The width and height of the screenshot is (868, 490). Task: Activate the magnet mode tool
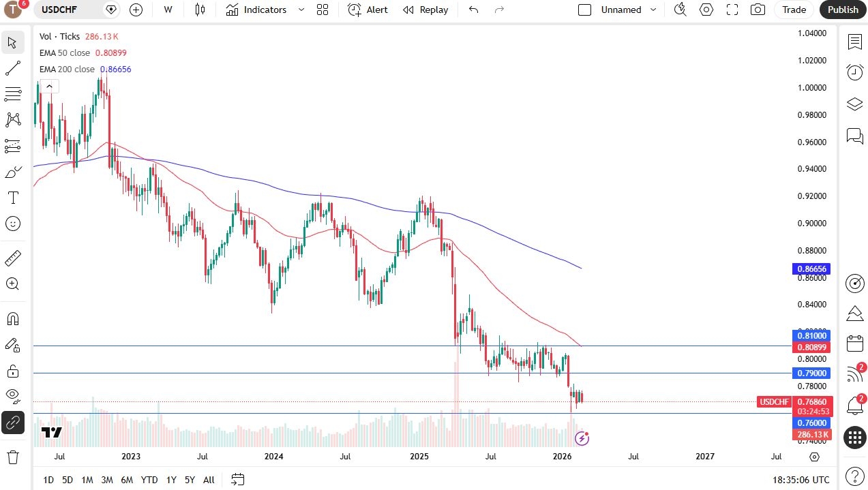(x=12, y=319)
